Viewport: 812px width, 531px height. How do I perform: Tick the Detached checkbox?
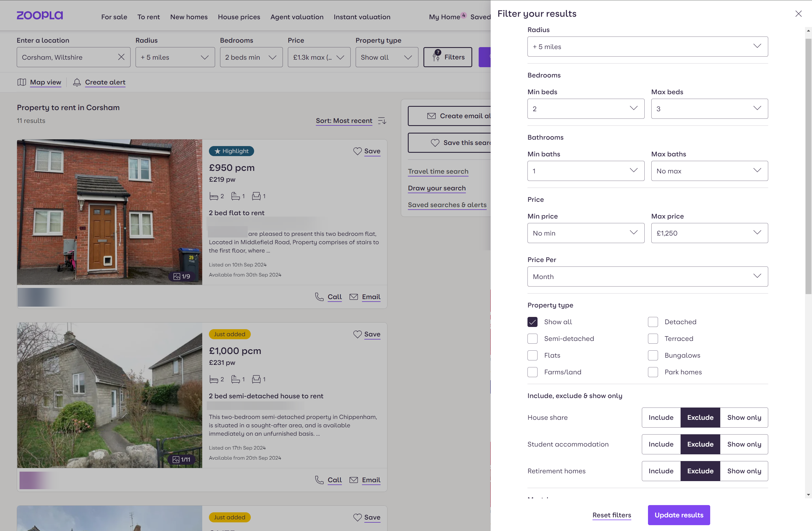tap(653, 322)
